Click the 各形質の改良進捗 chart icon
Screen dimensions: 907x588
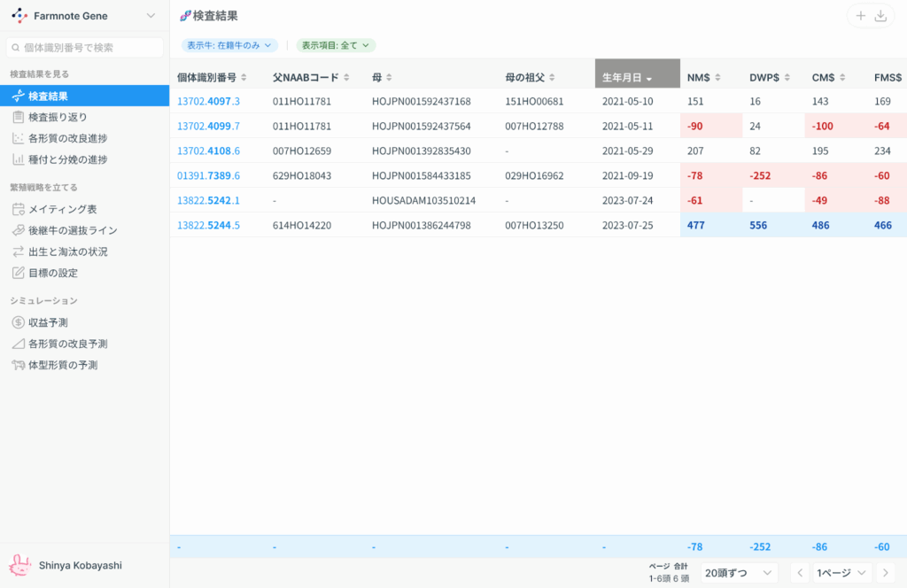point(19,138)
